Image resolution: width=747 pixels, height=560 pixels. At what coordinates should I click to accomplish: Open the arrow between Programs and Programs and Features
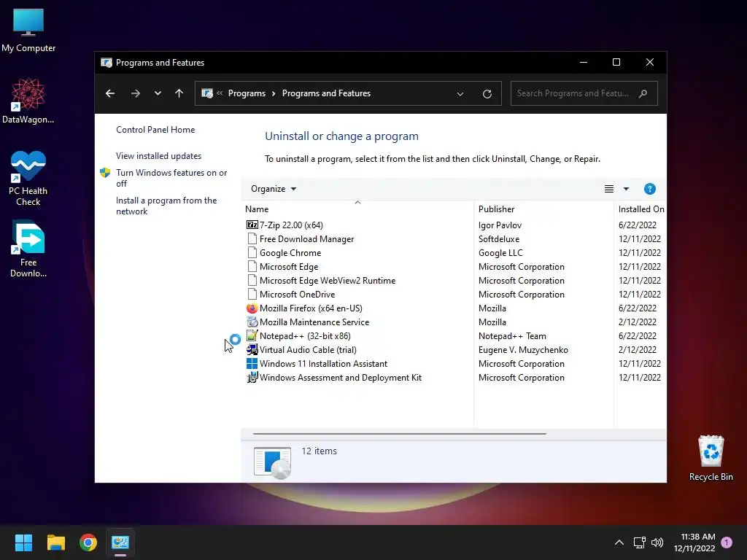[274, 93]
